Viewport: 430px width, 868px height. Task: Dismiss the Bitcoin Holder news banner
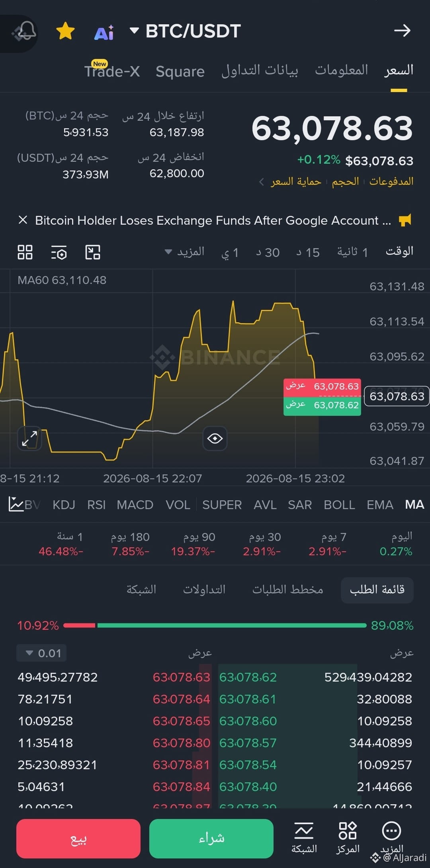pyautogui.click(x=23, y=220)
